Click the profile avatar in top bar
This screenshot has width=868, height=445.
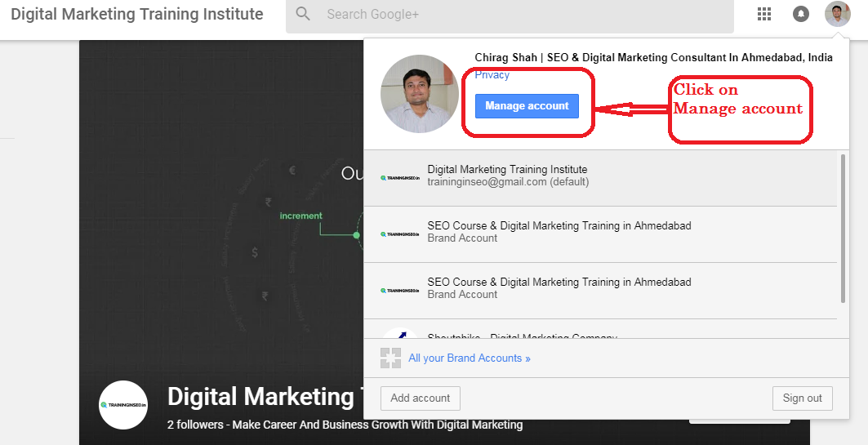(837, 14)
